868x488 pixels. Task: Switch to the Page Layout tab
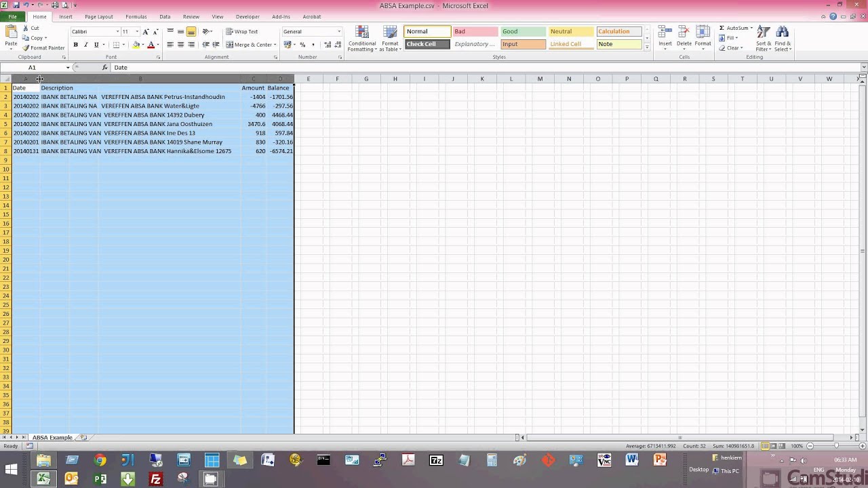click(x=99, y=17)
